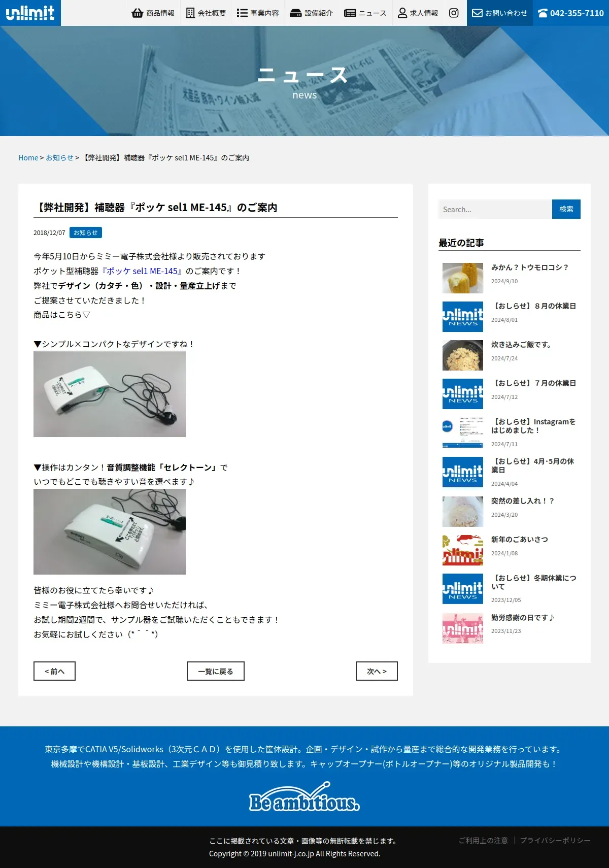This screenshot has height=868, width=609.
Task: Open 商品情報 from the navigation bar
Action: (153, 13)
